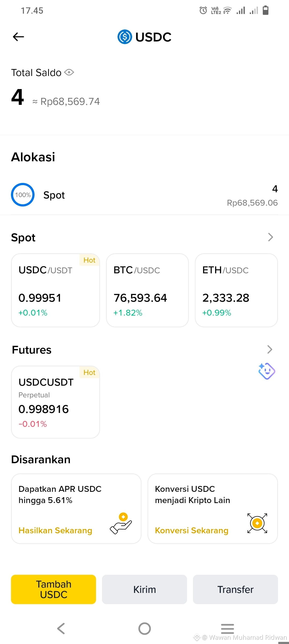
Task: Tap the hand-with-coin earn icon
Action: [121, 523]
